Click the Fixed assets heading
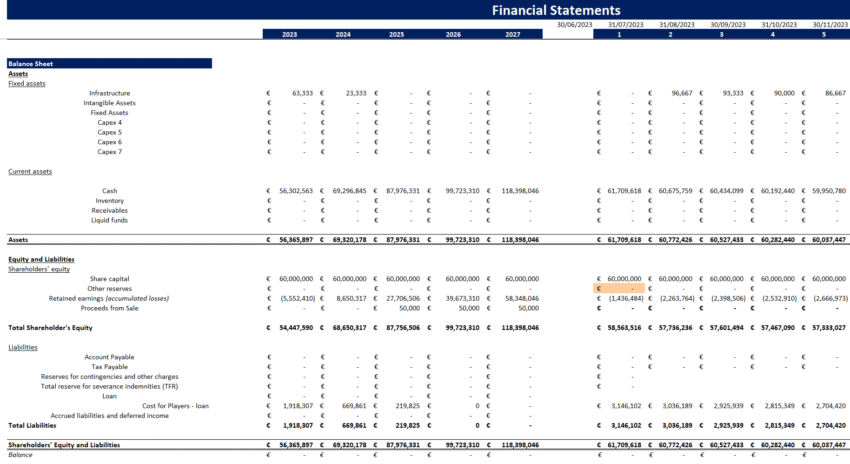The width and height of the screenshot is (850, 464). (x=27, y=83)
